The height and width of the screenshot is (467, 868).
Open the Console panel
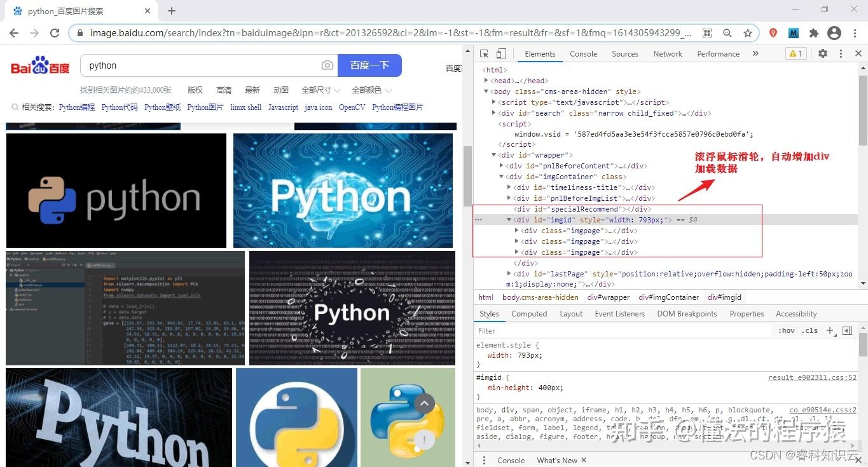click(x=583, y=53)
